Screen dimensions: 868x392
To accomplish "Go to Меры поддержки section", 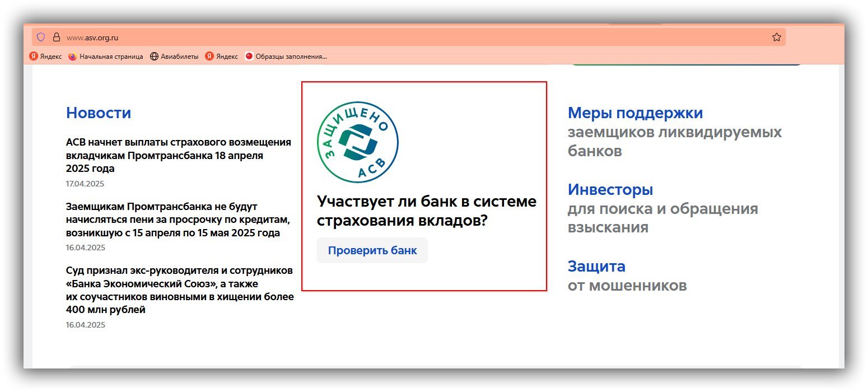I will coord(635,113).
